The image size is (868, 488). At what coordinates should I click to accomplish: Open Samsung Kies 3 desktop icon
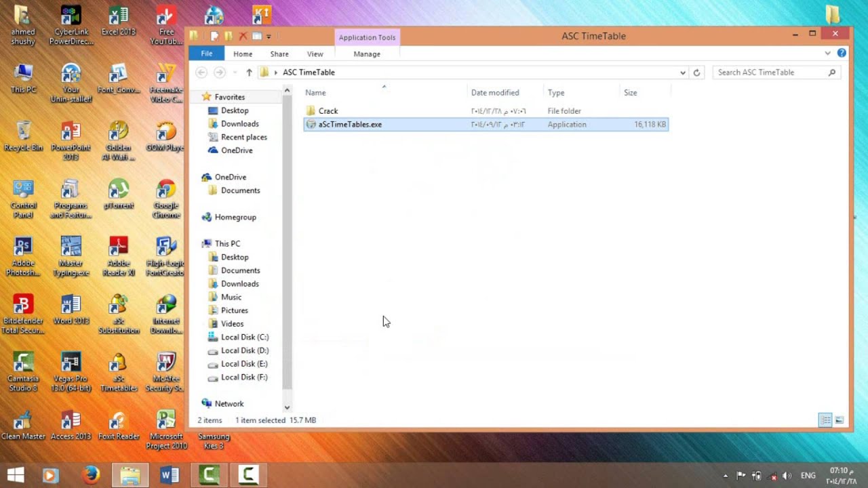click(214, 441)
